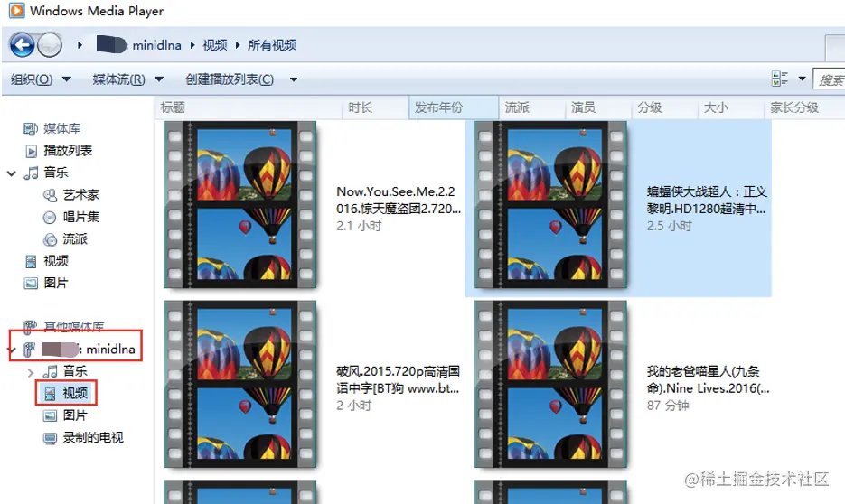Screen dimensions: 845x504
Task: Click 视频 in the breadcrumb path
Action: (214, 45)
